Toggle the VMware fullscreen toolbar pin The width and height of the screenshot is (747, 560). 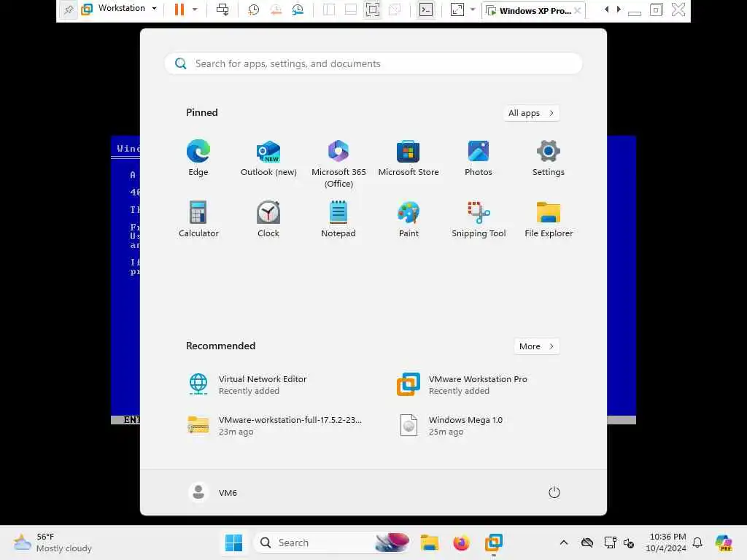point(68,9)
